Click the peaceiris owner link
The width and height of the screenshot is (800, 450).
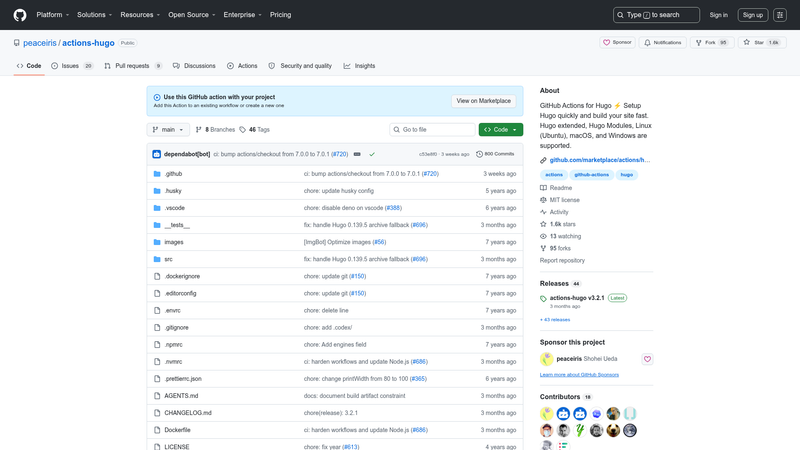pos(40,43)
